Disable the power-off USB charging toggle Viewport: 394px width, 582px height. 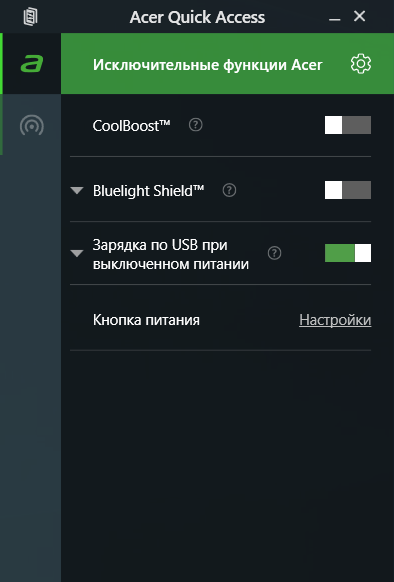point(348,253)
